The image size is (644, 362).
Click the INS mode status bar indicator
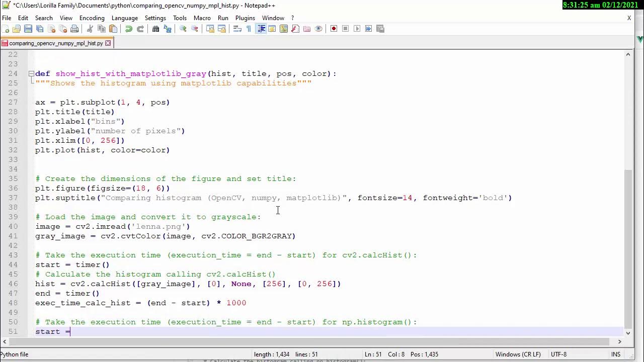tap(615, 354)
